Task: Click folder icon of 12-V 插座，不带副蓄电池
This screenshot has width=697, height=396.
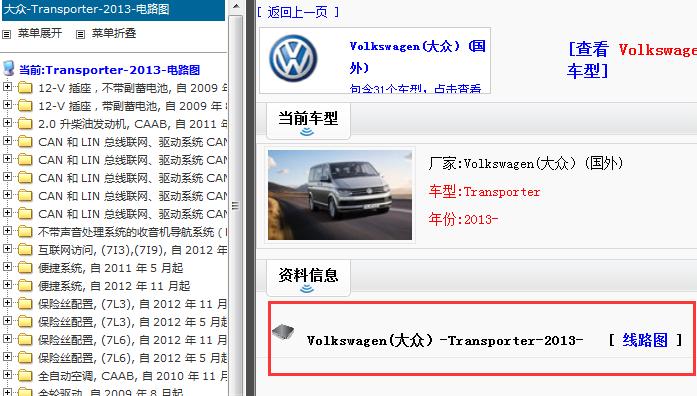Action: click(25, 88)
